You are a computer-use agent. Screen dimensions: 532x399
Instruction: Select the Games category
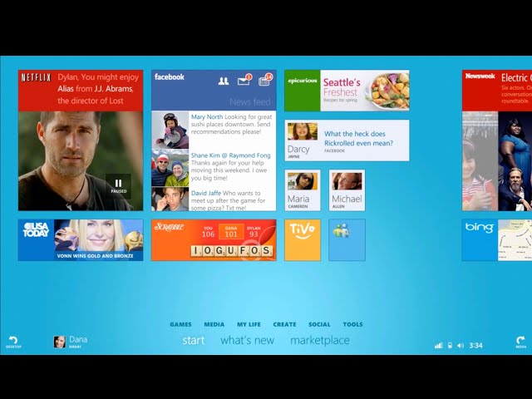click(x=180, y=324)
